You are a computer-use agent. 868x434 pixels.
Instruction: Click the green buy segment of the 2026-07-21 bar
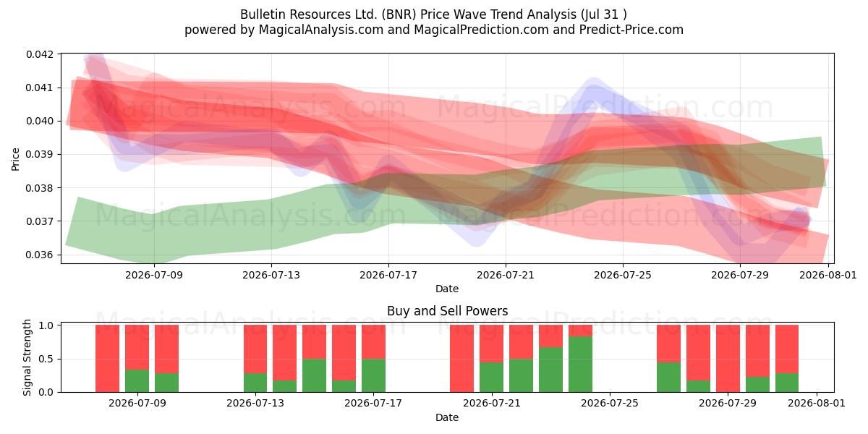(x=492, y=377)
